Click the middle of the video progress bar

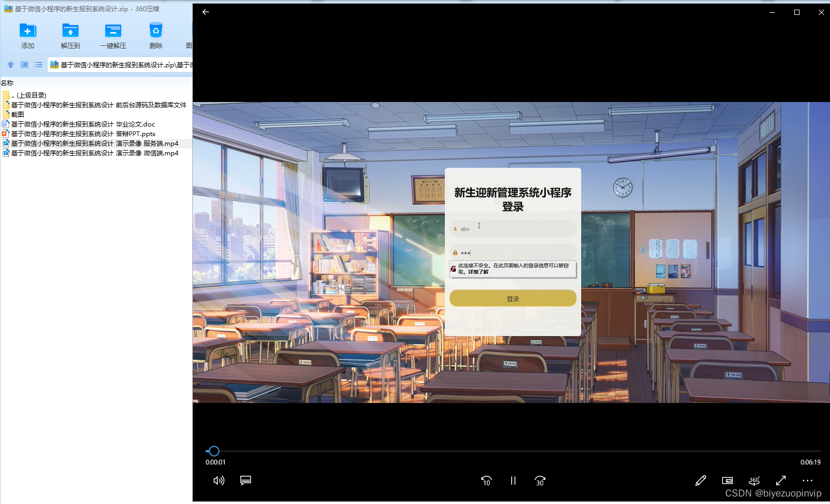(x=513, y=451)
